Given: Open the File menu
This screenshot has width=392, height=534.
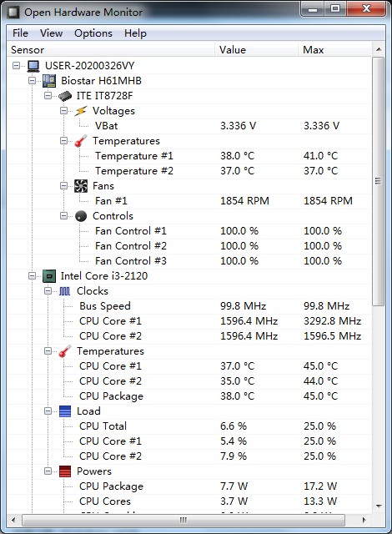Looking at the screenshot, I should (20, 33).
